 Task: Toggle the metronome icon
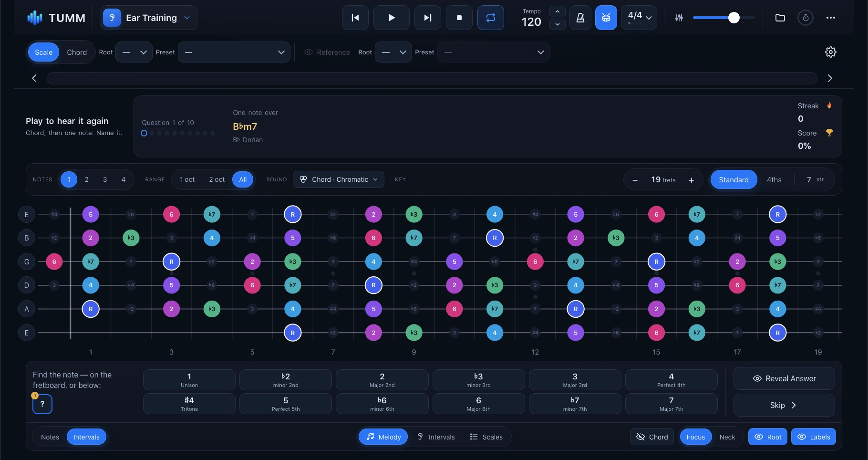coord(580,18)
